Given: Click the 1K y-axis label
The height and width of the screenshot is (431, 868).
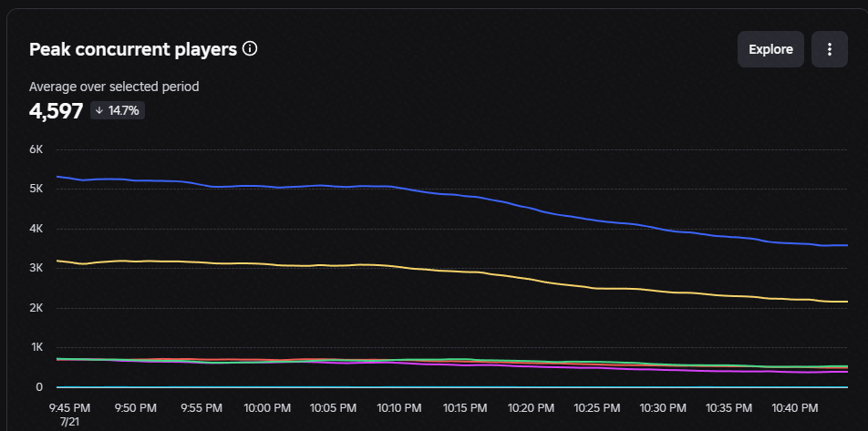Looking at the screenshot, I should tap(36, 347).
